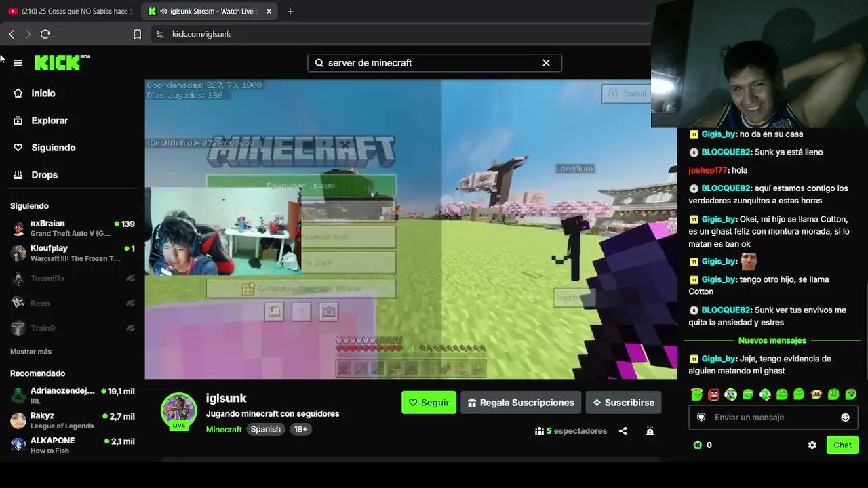This screenshot has height=488, width=868.
Task: Open recommended channel ALKAPONE
Action: coord(73,445)
